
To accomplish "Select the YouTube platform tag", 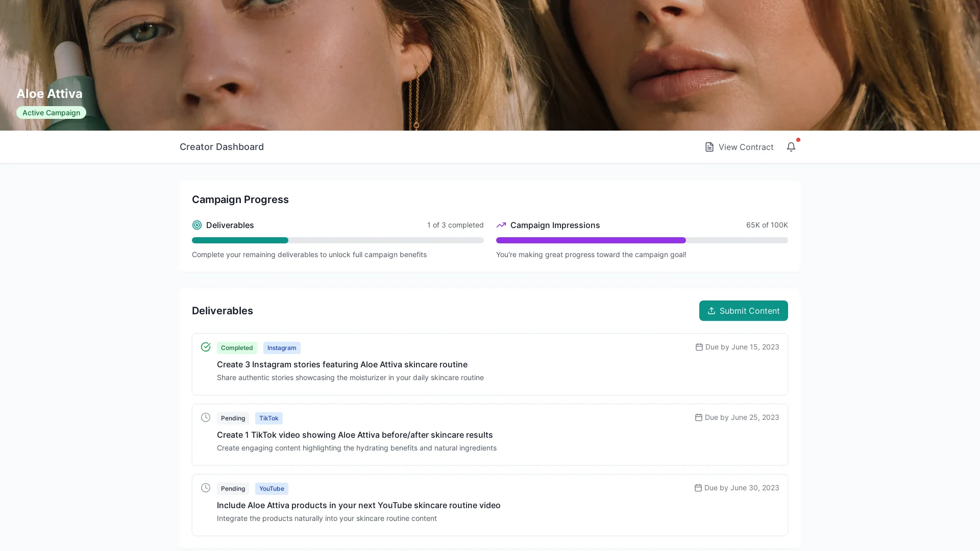I will [x=272, y=489].
